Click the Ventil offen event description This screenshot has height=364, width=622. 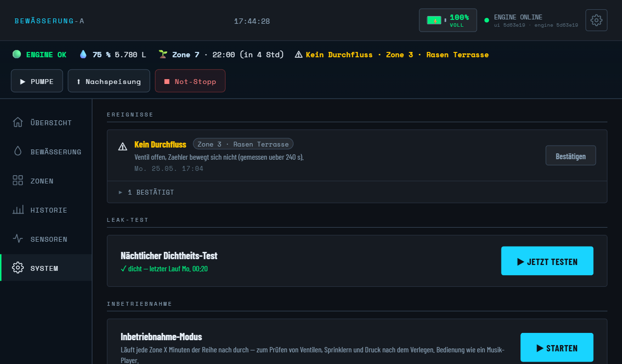(x=219, y=157)
